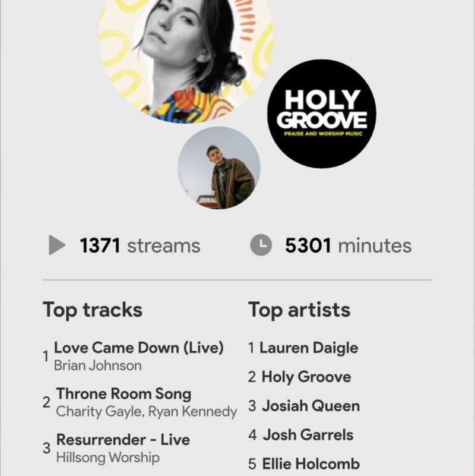
Task: Open Lauren Daigle in the top artists list
Action: click(308, 348)
